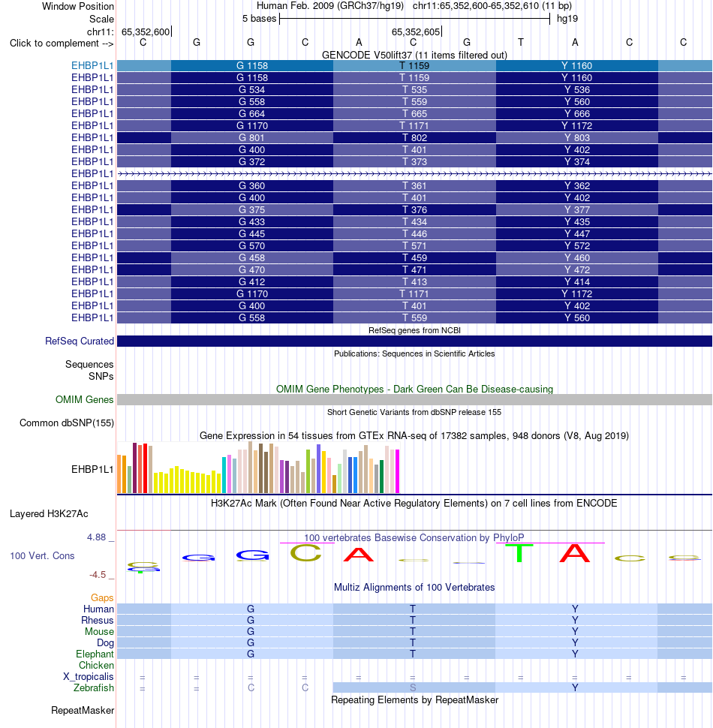
Task: Click the green T in PhyloP conservation logo
Action: point(520,552)
